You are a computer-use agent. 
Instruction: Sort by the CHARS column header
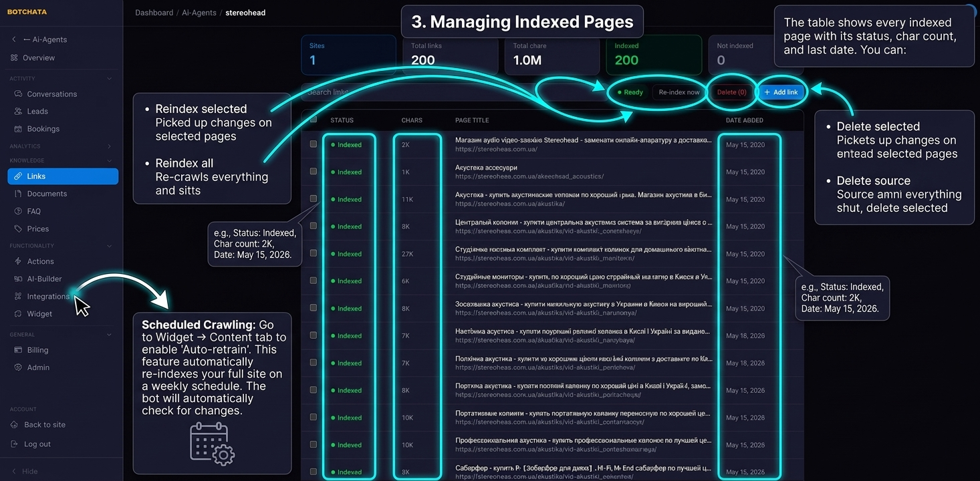click(412, 120)
